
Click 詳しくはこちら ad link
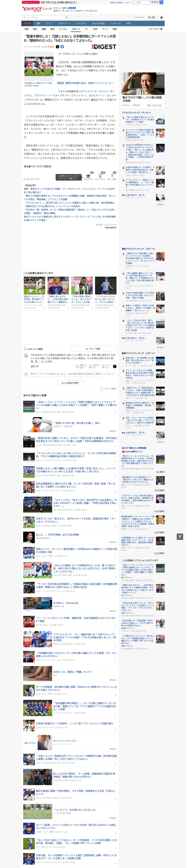pyautogui.click(x=155, y=105)
